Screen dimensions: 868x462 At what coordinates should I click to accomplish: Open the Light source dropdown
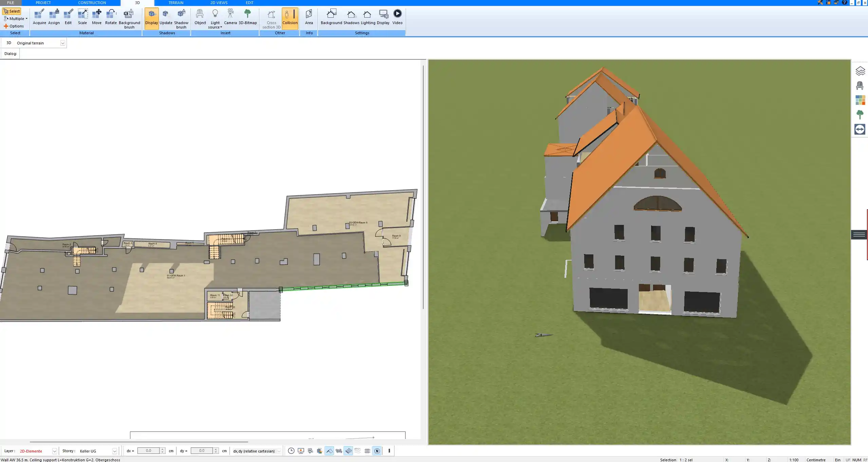(215, 19)
